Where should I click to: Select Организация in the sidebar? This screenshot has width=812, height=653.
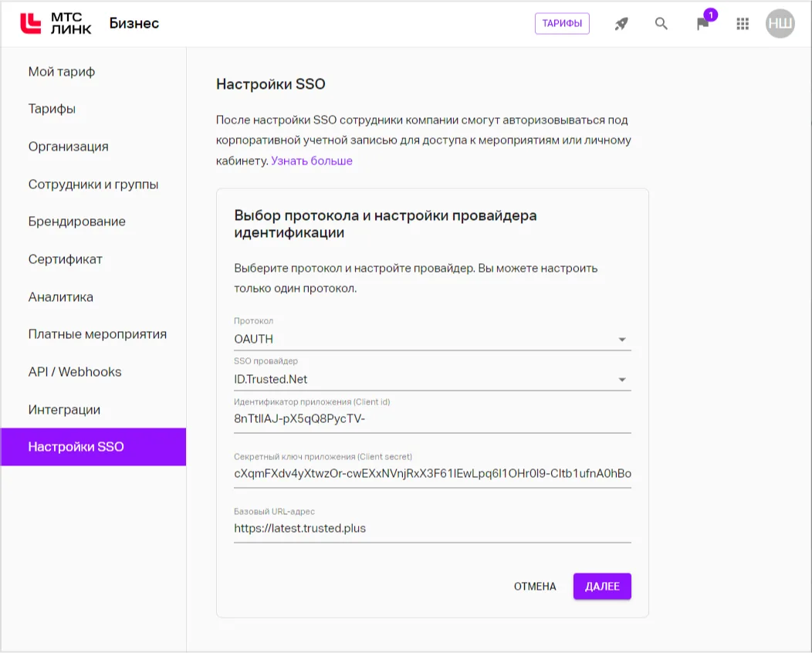(68, 146)
